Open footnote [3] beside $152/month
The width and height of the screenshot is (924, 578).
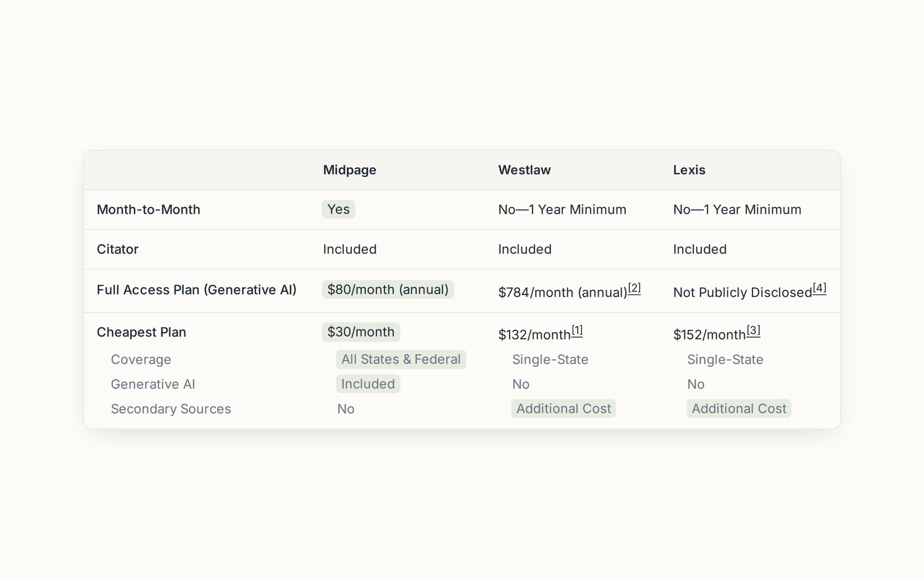[x=753, y=331]
